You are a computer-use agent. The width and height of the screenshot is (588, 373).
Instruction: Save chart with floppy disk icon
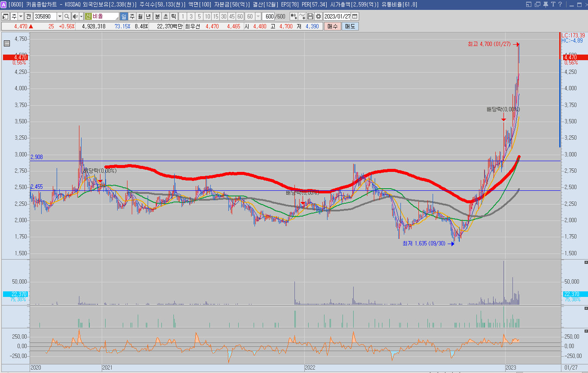[310, 16]
